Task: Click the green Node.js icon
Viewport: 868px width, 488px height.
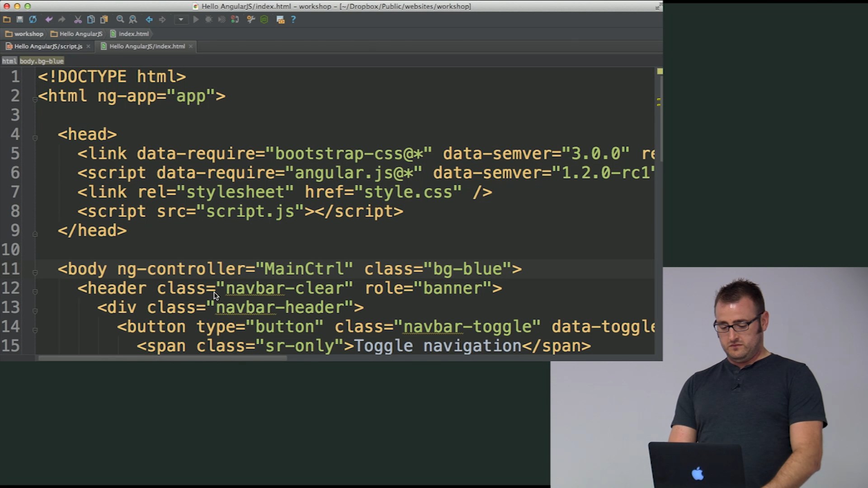Action: [x=264, y=19]
